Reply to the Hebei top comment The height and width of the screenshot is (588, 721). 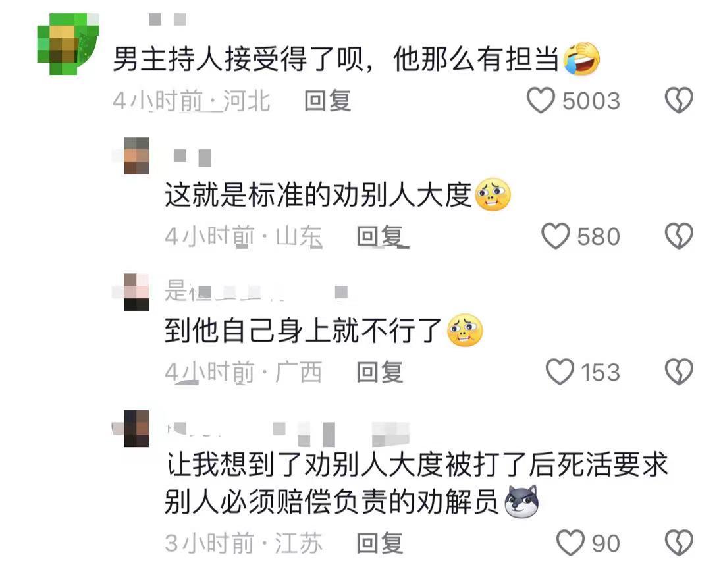328,101
